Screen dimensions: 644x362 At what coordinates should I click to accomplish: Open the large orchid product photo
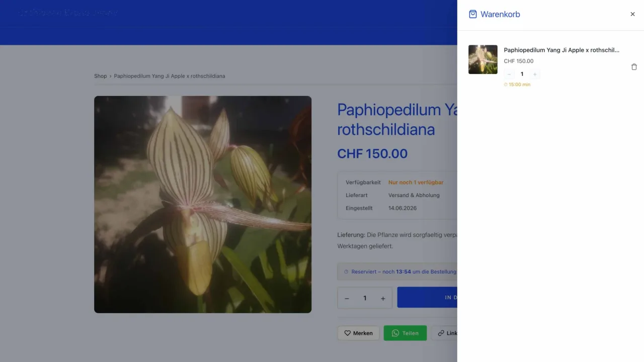click(203, 205)
